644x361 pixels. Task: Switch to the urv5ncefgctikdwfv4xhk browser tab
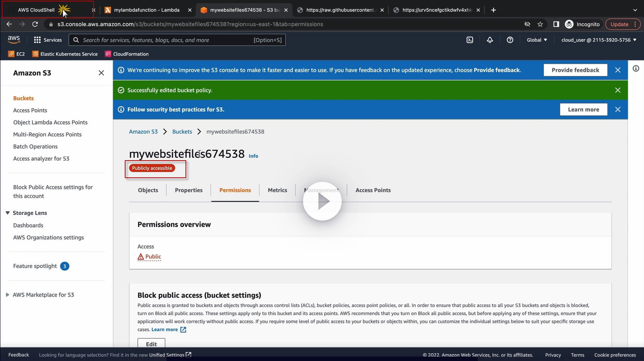[x=437, y=10]
